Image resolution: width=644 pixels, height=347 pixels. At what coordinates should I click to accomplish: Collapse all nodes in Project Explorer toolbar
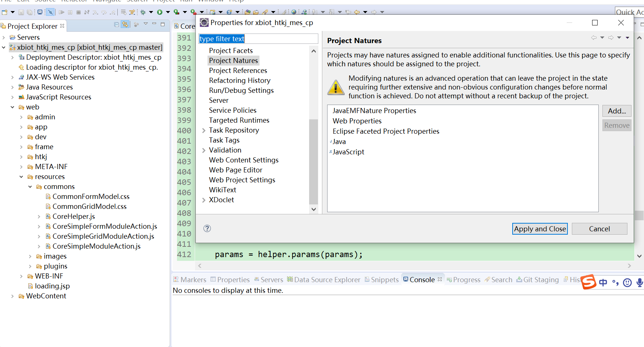[116, 24]
